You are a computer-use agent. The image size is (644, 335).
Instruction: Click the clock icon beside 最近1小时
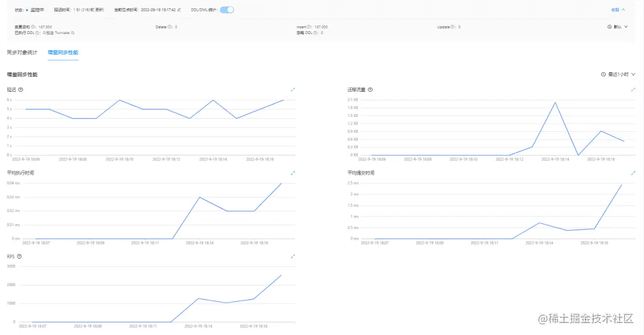pos(603,75)
